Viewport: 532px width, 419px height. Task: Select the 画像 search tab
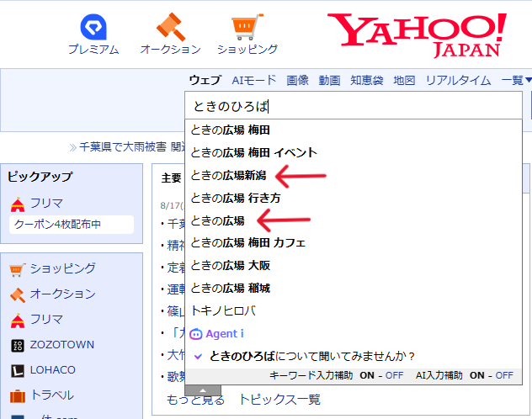297,80
